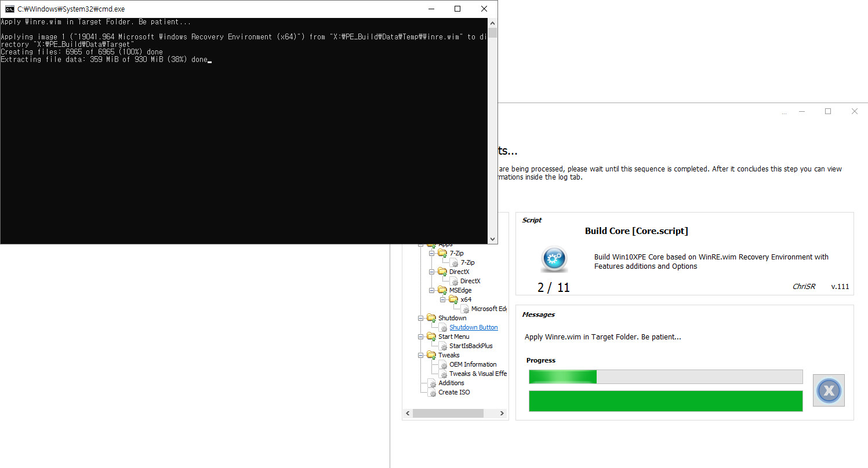Click the v.111 version label
Screen dimensions: 868x468
pyautogui.click(x=840, y=287)
